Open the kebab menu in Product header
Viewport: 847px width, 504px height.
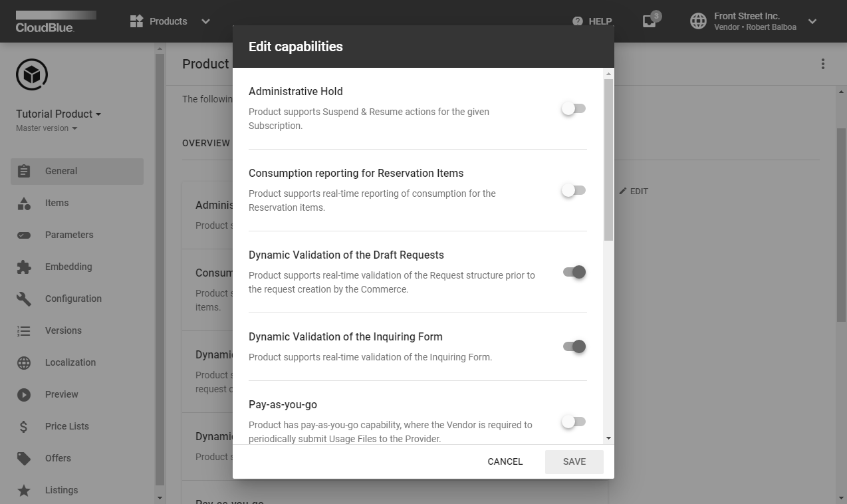[x=822, y=64]
